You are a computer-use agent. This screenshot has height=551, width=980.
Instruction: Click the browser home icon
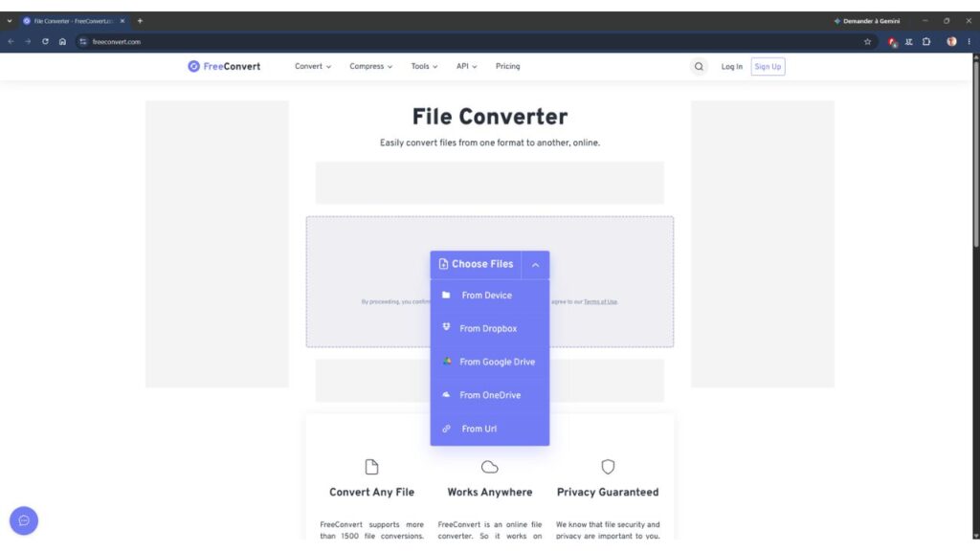(x=62, y=42)
